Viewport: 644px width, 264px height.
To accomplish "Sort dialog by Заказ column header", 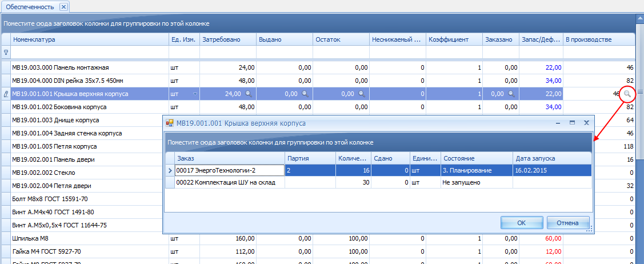I will tap(230, 158).
